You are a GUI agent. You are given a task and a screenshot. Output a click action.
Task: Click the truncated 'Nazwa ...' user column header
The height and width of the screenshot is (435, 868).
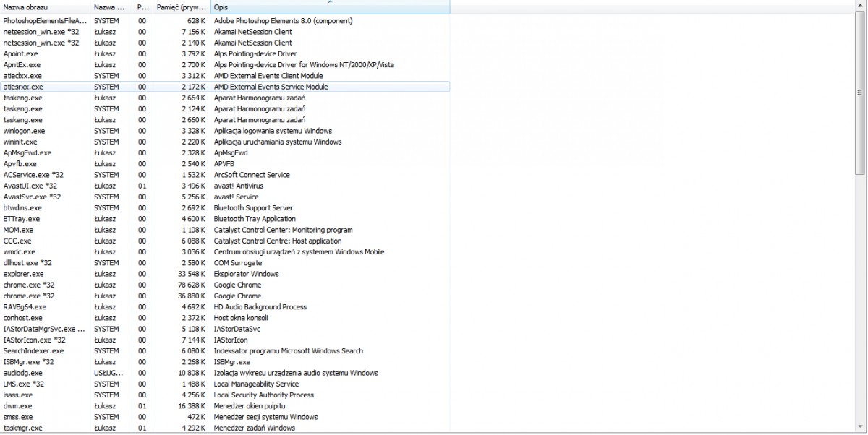[111, 7]
